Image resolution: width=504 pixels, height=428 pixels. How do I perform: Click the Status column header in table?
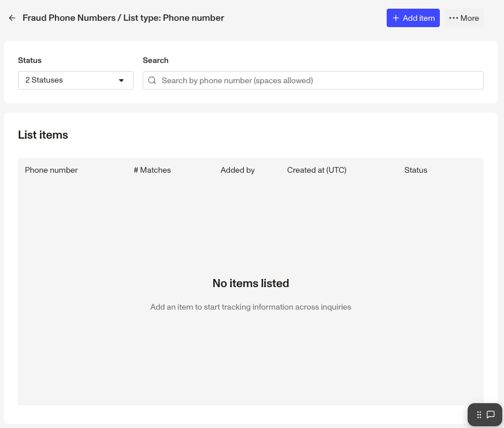click(416, 170)
